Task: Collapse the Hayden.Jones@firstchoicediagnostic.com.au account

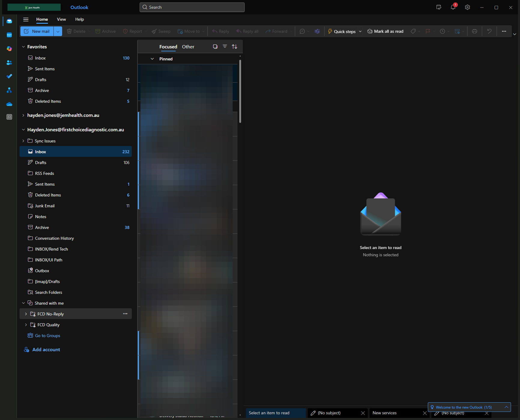Action: [23, 130]
